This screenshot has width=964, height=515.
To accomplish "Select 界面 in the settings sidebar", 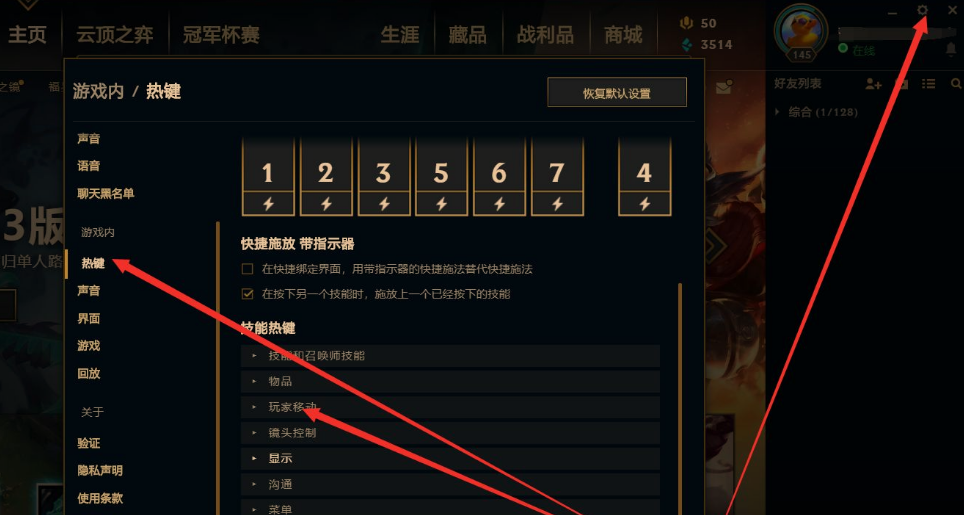I will [x=89, y=318].
